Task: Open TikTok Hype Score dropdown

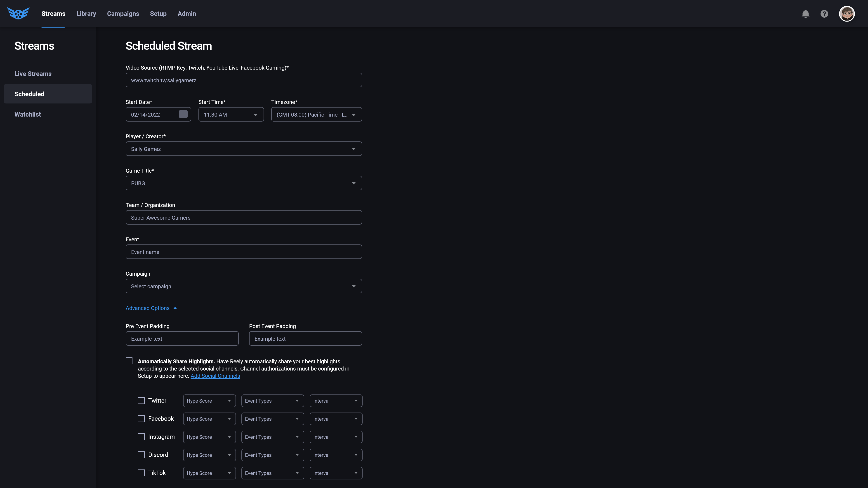Action: click(209, 473)
